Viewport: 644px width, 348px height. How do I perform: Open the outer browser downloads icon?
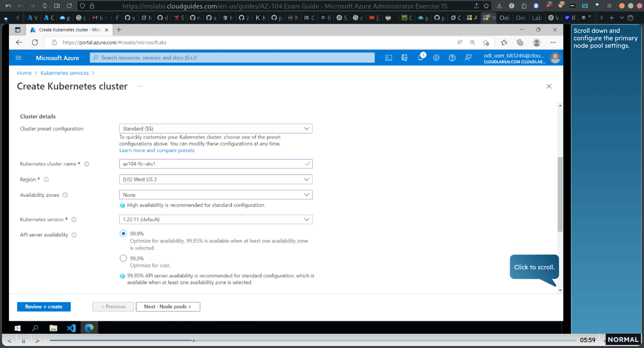click(x=499, y=6)
